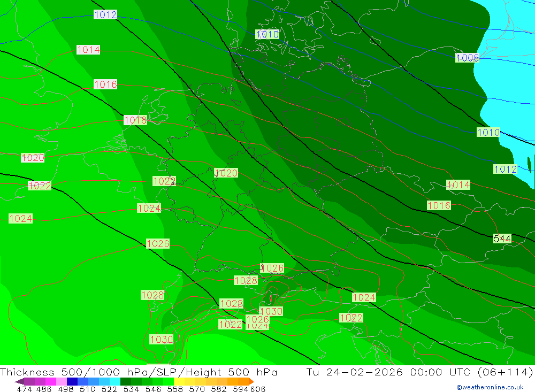The image size is (535, 392).
Task: Click the 546 legend value
Action: pos(153,389)
